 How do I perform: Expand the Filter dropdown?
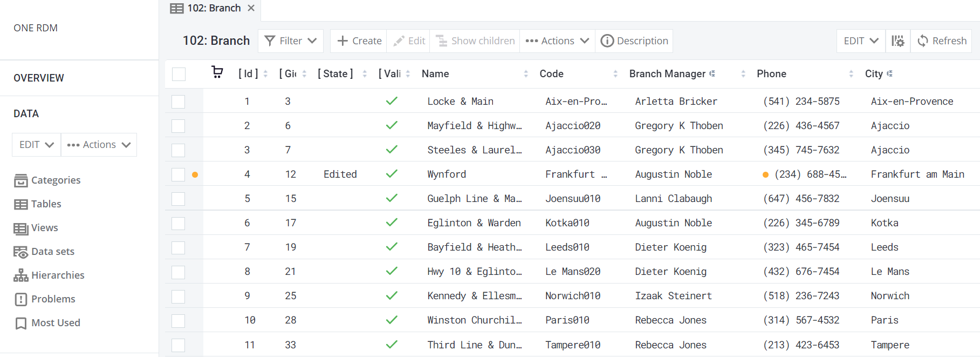(x=291, y=41)
